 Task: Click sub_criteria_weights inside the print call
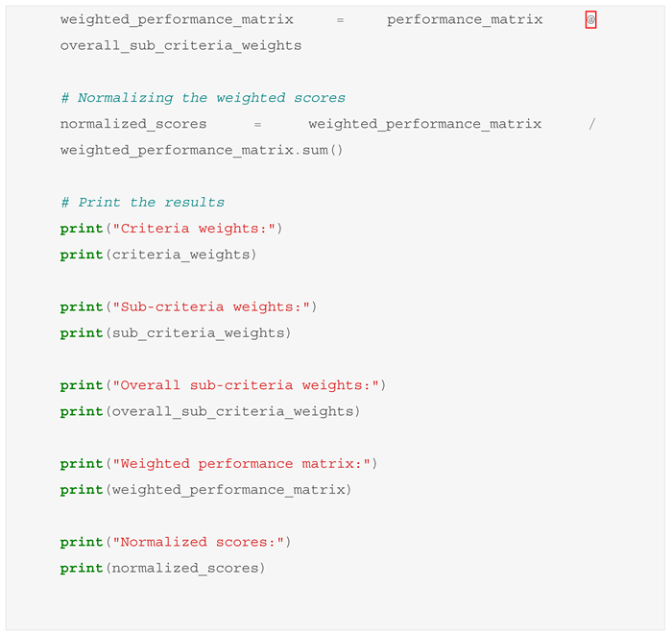coord(198,333)
